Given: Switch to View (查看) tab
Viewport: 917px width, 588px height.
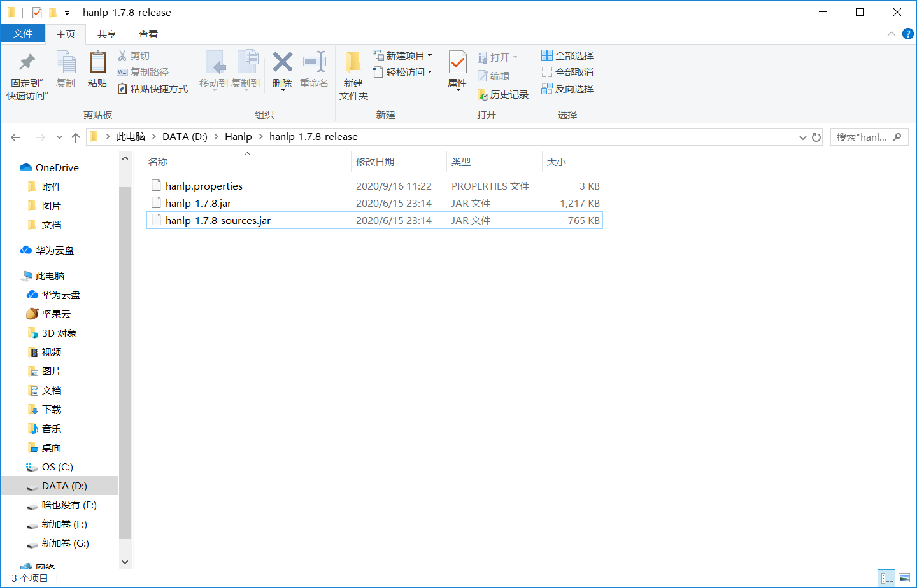Looking at the screenshot, I should coord(148,34).
